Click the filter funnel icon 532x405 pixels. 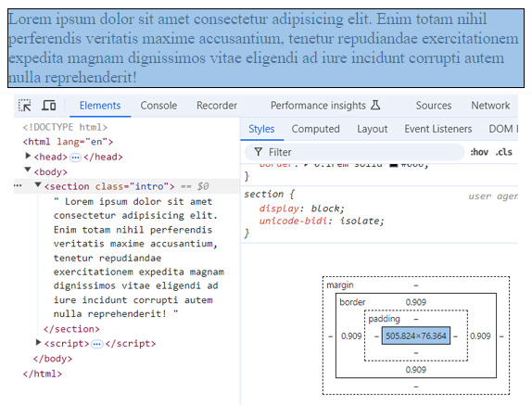259,152
